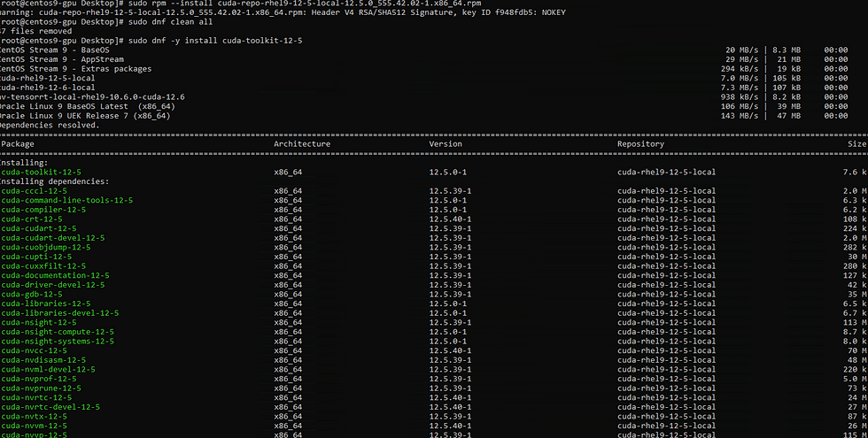Image resolution: width=868 pixels, height=438 pixels.
Task: Click the Repository column header
Action: click(x=640, y=143)
